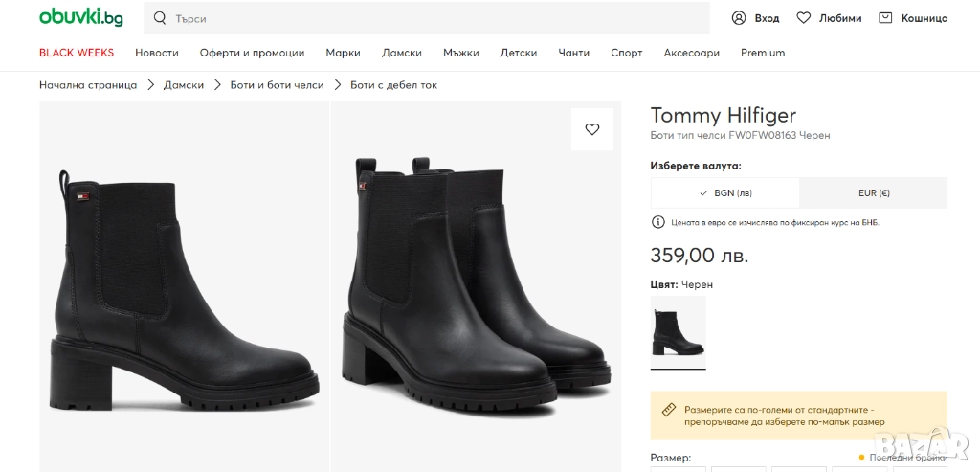Click chevron after Начална страница breadcrumb
Viewport: 980px width, 472px height.
[x=150, y=85]
